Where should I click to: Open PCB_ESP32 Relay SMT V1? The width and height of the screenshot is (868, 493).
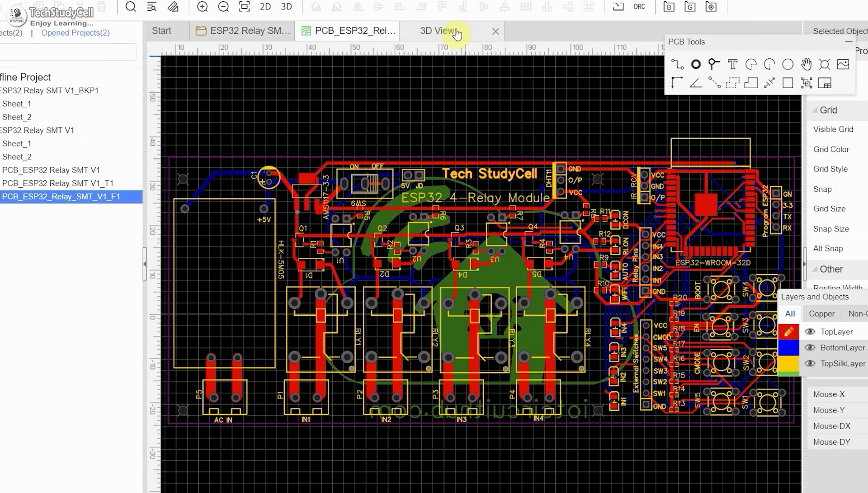(x=51, y=170)
